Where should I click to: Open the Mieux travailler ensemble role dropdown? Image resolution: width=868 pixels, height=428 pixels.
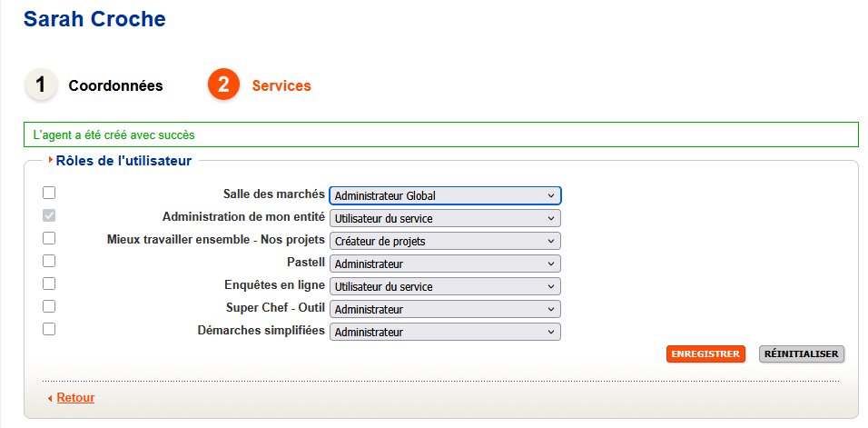click(445, 241)
